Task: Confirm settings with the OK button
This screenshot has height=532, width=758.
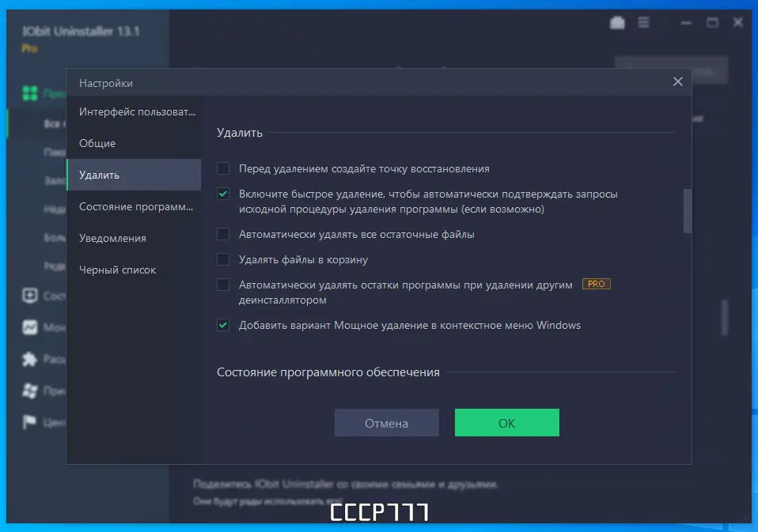Action: click(506, 423)
